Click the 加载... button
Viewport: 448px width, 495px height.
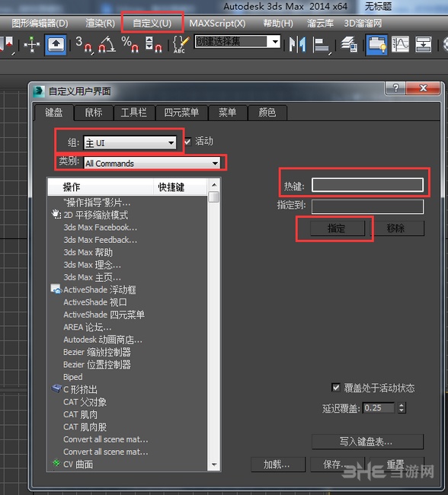point(277,465)
